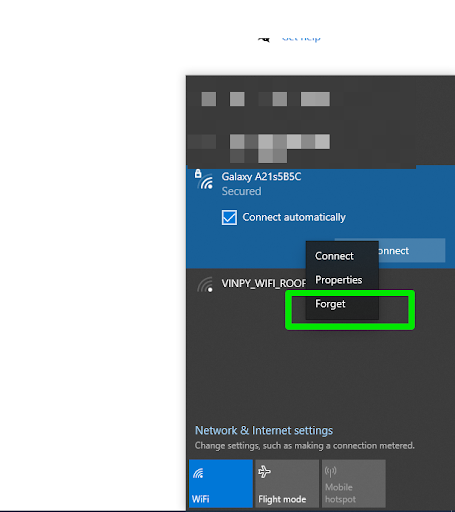Image resolution: width=455 pixels, height=512 pixels.
Task: Open the Get help link
Action: tap(301, 39)
